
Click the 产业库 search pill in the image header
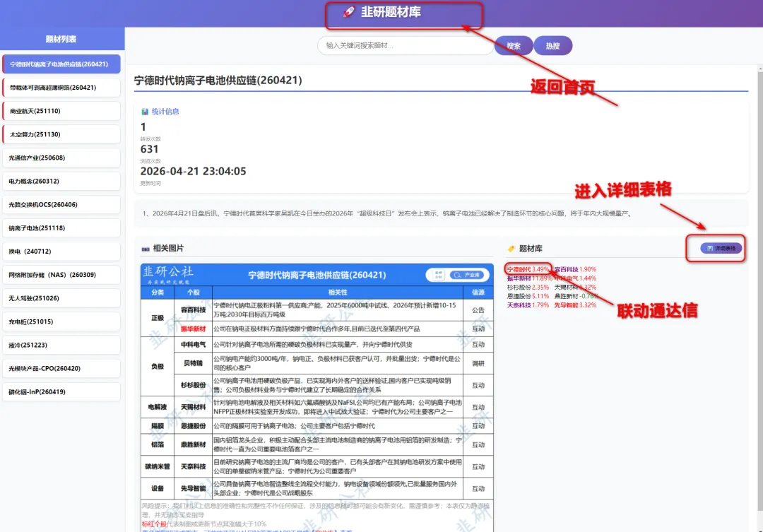tap(467, 275)
